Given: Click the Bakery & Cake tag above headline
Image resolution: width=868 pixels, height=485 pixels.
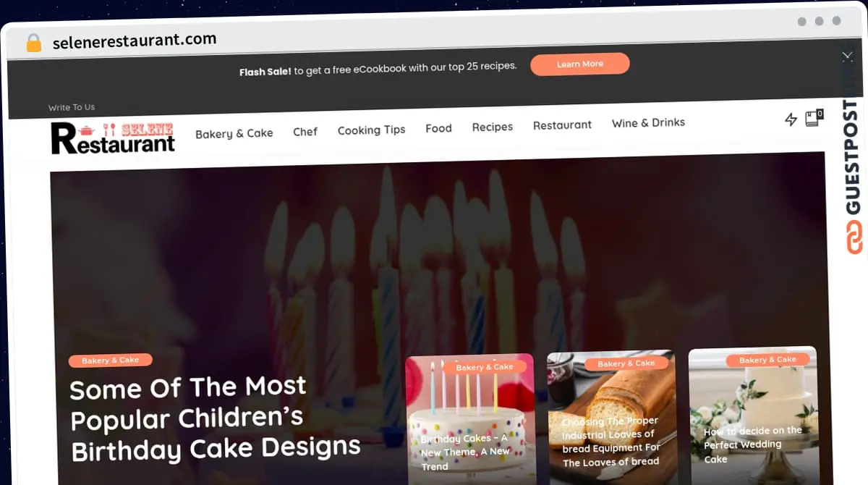Looking at the screenshot, I should click(111, 360).
